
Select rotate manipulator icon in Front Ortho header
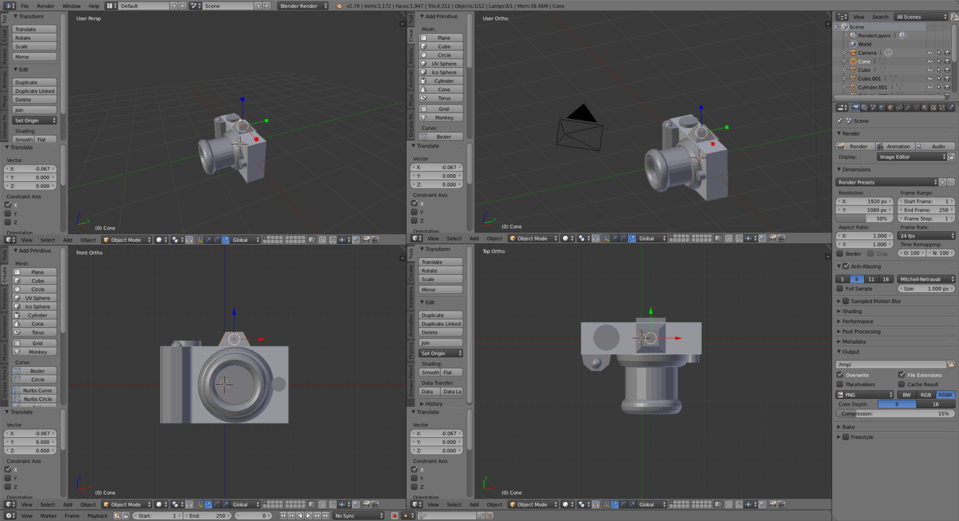pyautogui.click(x=217, y=504)
